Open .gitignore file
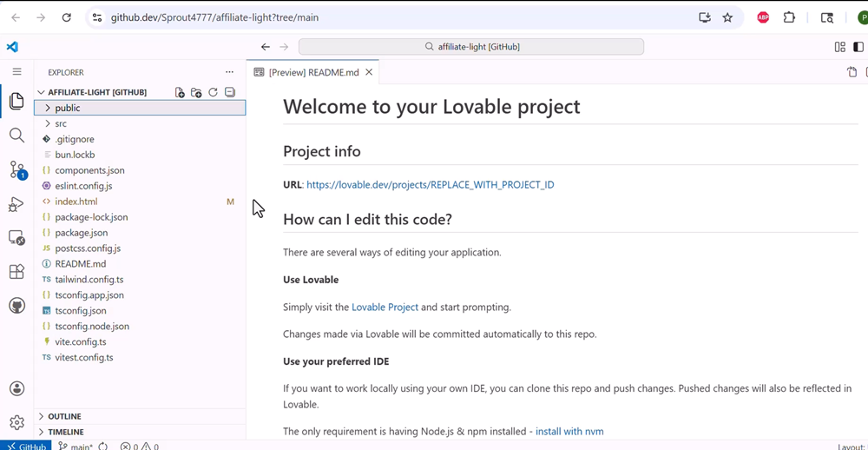Viewport: 868px width, 450px height. [x=140, y=139]
